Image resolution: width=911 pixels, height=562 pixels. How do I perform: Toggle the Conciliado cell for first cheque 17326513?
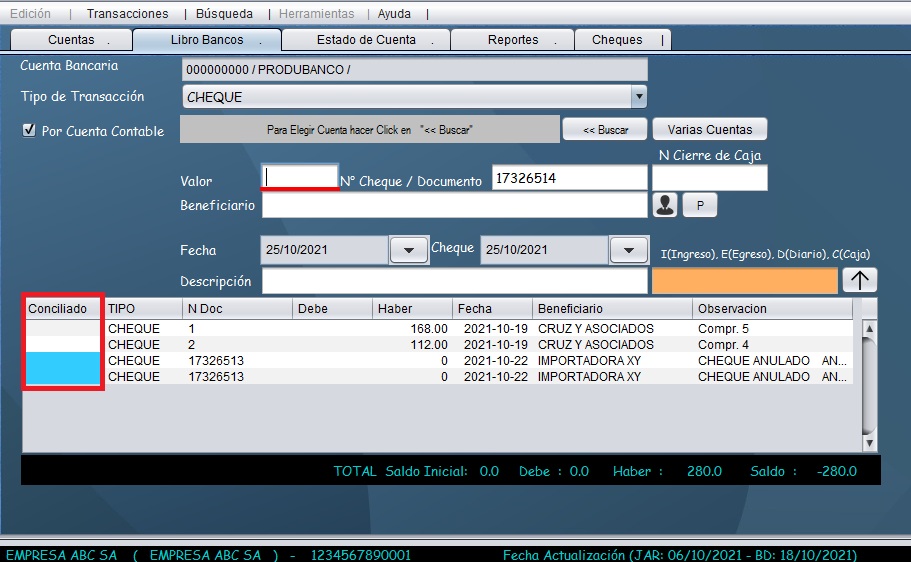(63, 360)
